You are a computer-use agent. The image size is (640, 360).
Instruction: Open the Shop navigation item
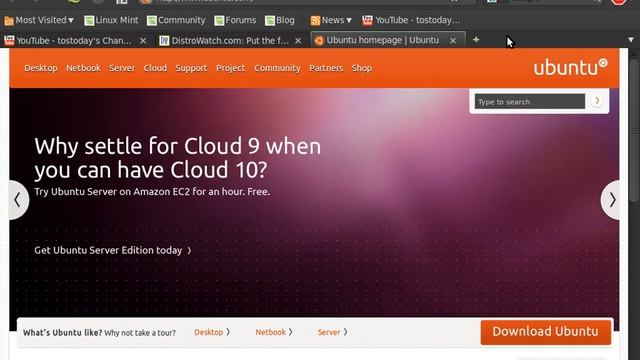pos(362,68)
